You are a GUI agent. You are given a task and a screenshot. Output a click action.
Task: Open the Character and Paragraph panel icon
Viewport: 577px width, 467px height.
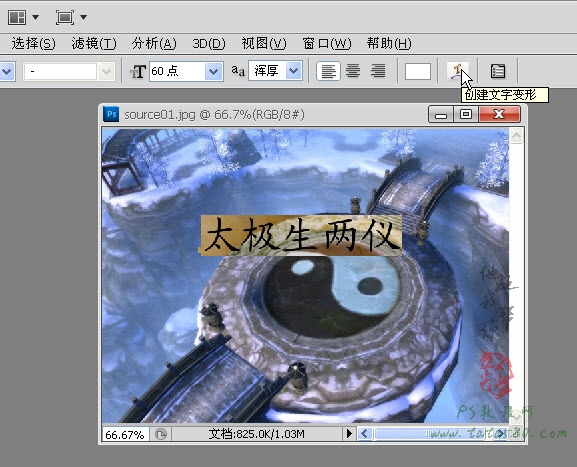click(x=498, y=71)
